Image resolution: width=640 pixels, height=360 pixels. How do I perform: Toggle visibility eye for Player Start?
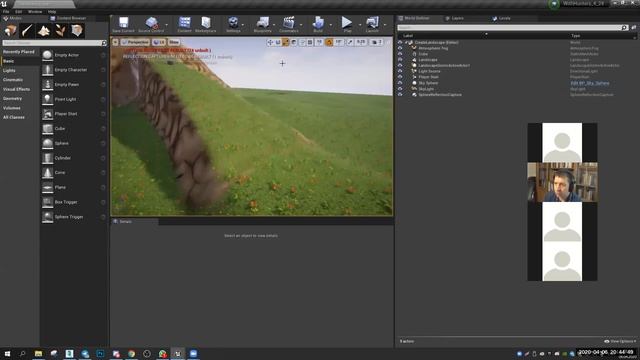[x=400, y=77]
